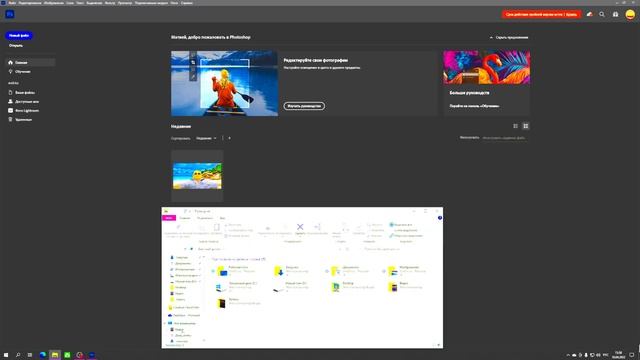The width and height of the screenshot is (640, 360).
Task: Open the Недавние sort dropdown
Action: (x=206, y=138)
